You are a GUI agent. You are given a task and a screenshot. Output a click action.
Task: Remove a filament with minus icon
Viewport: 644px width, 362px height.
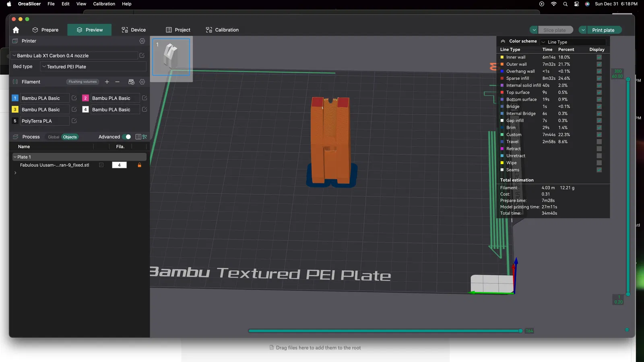pyautogui.click(x=118, y=82)
